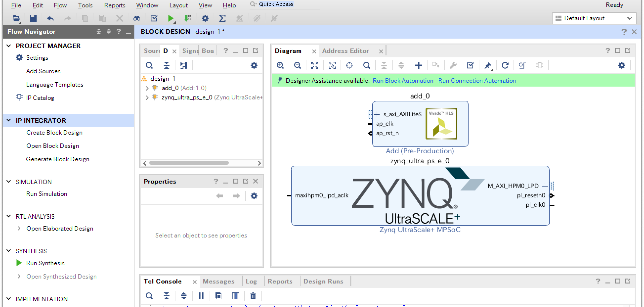This screenshot has width=644, height=307.
Task: Click the Run Connection Automation link
Action: (477, 81)
